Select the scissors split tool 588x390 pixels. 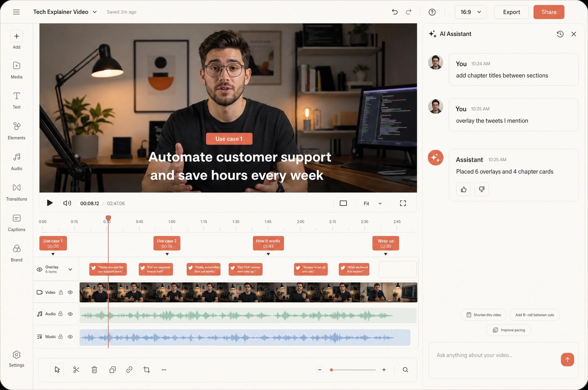tap(76, 369)
